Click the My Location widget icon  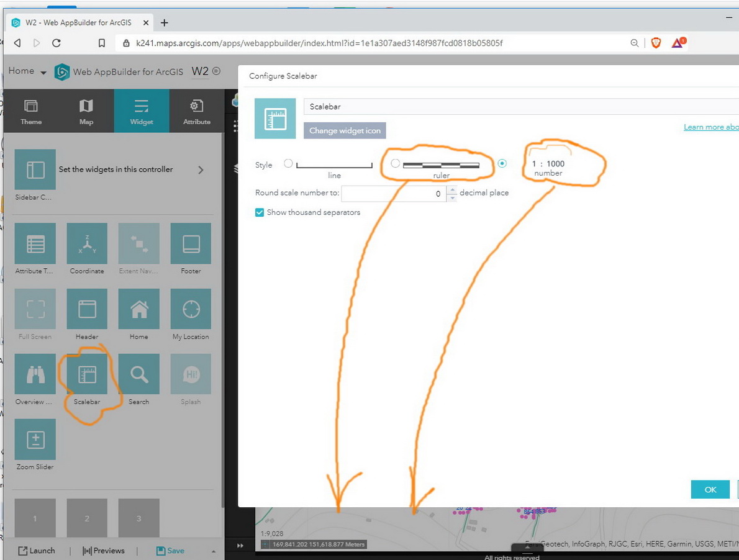click(x=191, y=309)
